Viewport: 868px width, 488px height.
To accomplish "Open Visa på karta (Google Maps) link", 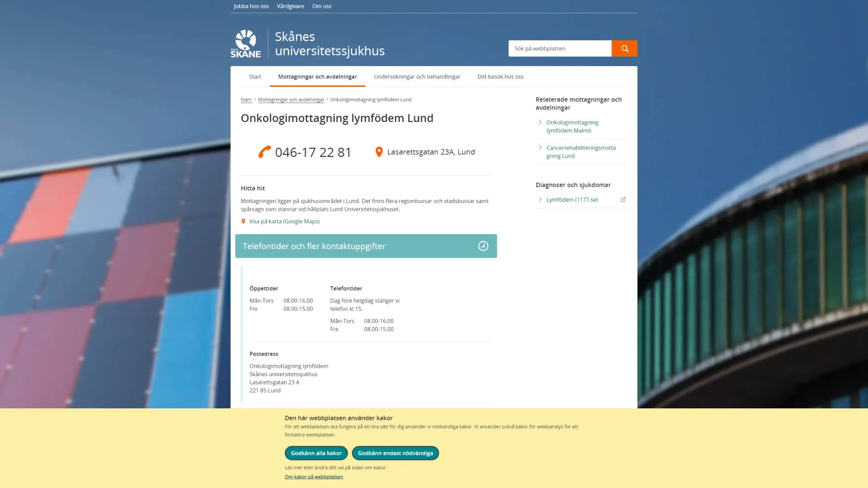I will coord(284,222).
